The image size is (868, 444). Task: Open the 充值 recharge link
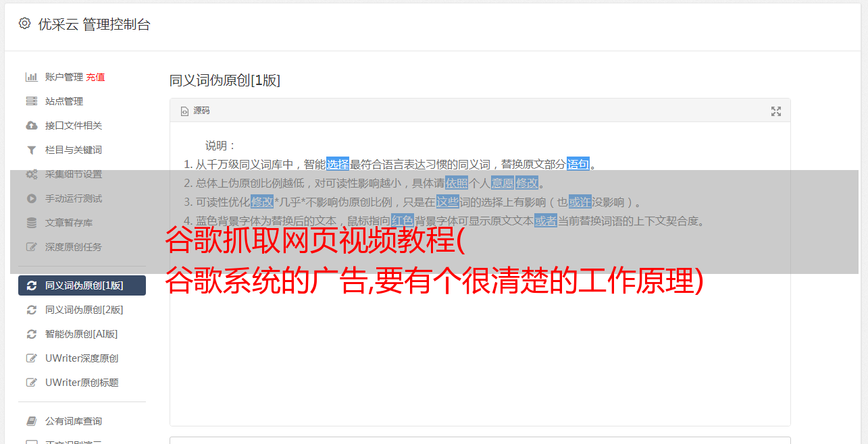tap(95, 77)
